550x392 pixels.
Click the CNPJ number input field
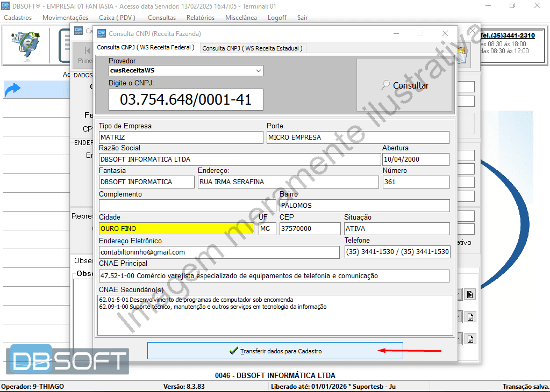pyautogui.click(x=185, y=99)
